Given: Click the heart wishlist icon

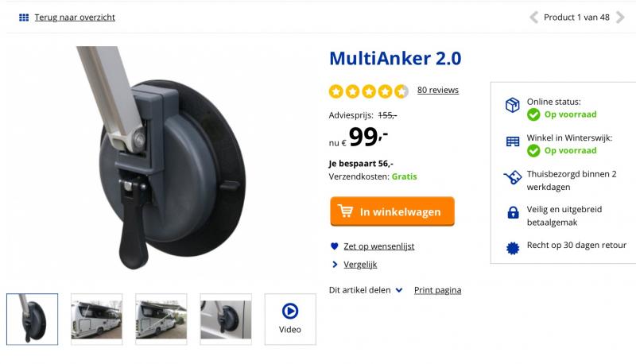Looking at the screenshot, I should click(x=334, y=246).
